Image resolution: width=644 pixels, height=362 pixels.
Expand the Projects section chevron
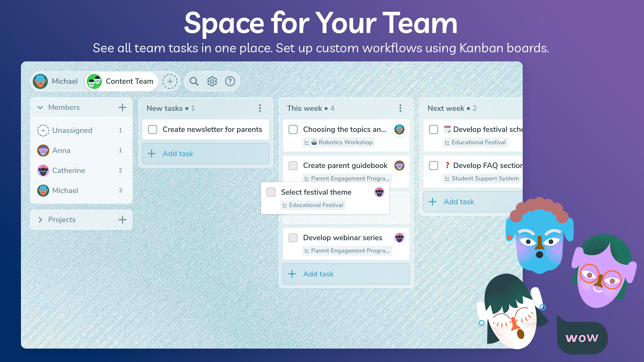[x=40, y=220]
